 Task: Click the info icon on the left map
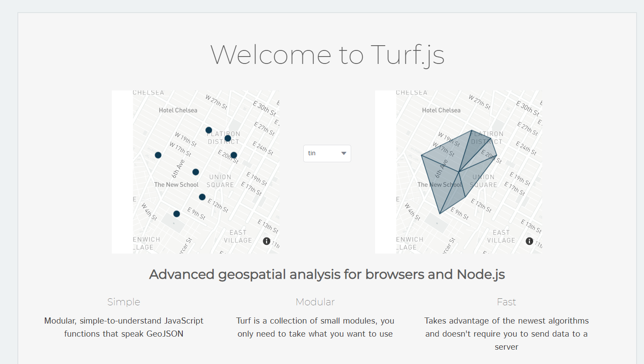pos(267,241)
